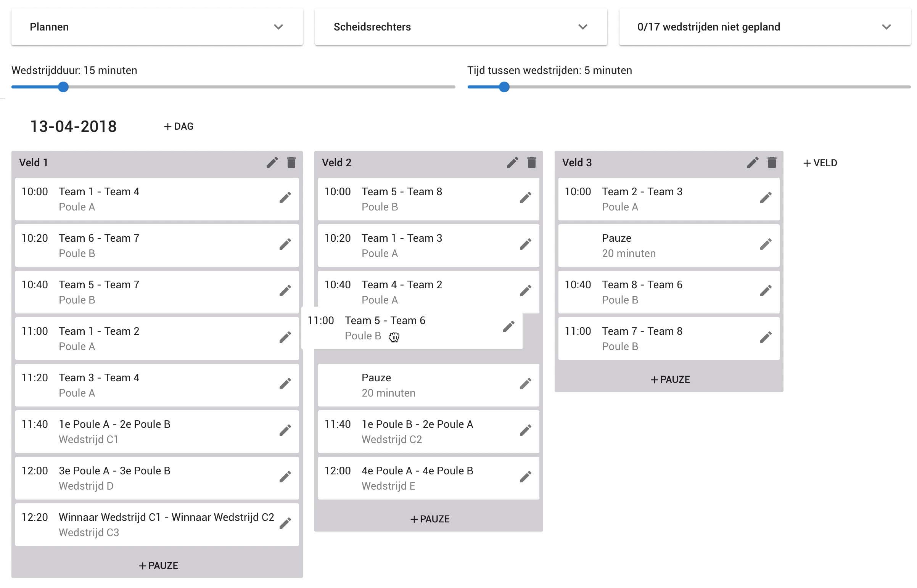Click the Veld 3 column title
917x588 pixels.
[577, 163]
